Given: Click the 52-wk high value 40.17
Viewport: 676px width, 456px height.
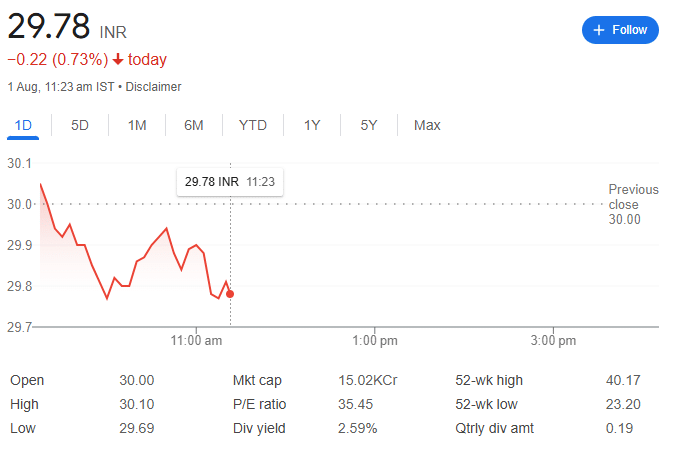Looking at the screenshot, I should (623, 381).
